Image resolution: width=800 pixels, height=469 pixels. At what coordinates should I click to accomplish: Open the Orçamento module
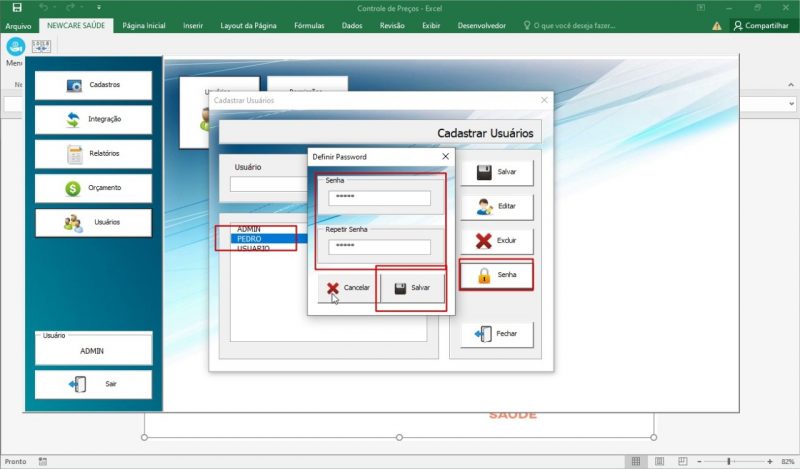(93, 188)
